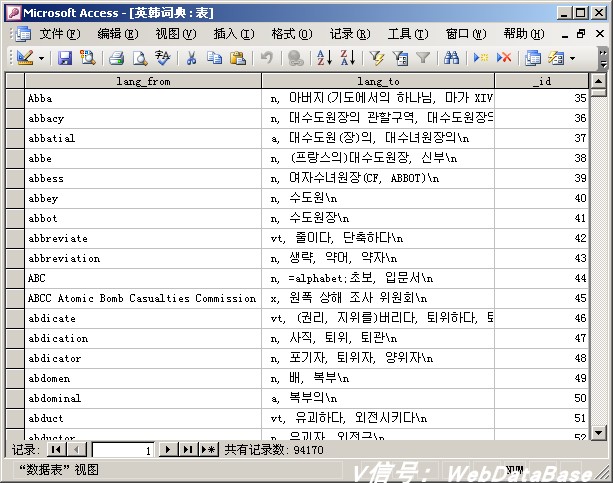Open the toolbar options overflow chevron
The width and height of the screenshot is (613, 483).
click(603, 58)
